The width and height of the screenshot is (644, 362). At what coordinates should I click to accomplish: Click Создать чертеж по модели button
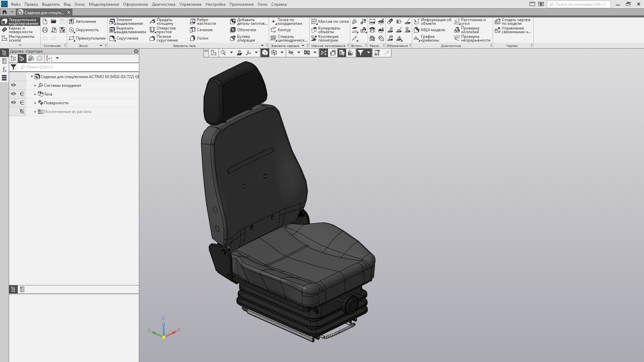pyautogui.click(x=513, y=21)
